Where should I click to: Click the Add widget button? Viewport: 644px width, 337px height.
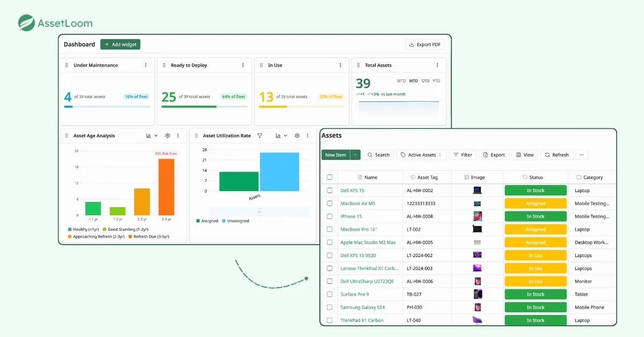120,45
